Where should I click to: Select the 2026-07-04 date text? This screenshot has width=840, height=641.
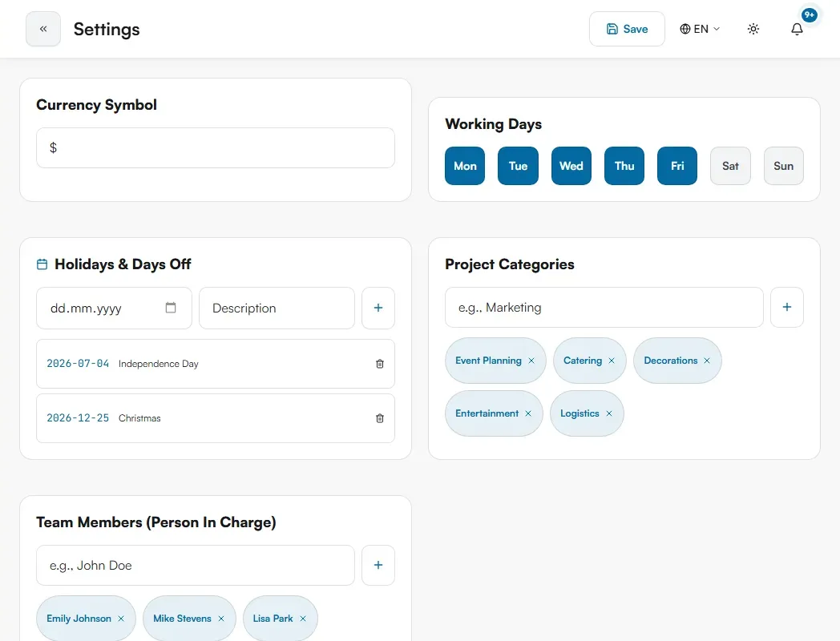tap(78, 364)
